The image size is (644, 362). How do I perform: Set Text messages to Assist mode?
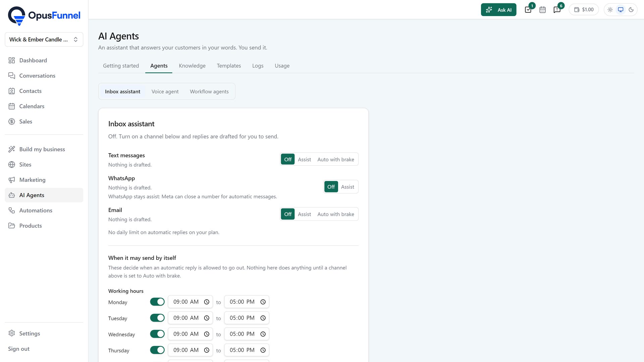pyautogui.click(x=304, y=160)
